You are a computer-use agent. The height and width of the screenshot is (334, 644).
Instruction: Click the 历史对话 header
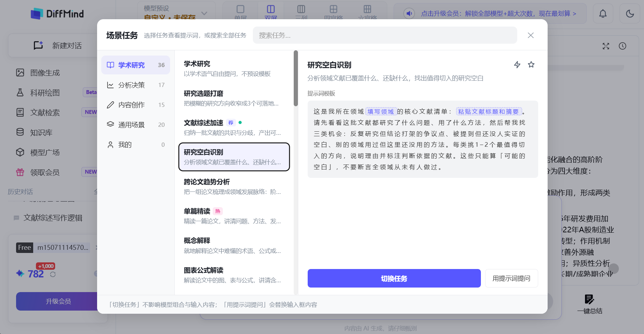(x=21, y=191)
